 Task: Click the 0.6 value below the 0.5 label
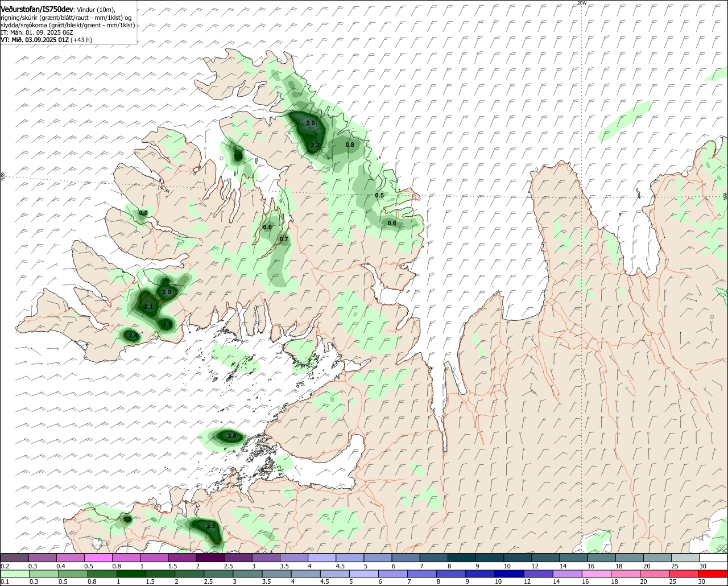392,223
